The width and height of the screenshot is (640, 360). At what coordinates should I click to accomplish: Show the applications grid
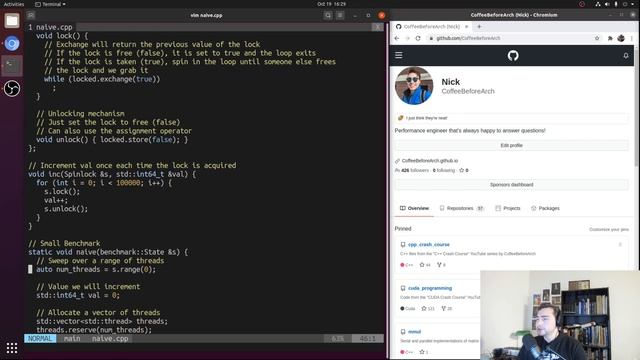[12, 348]
